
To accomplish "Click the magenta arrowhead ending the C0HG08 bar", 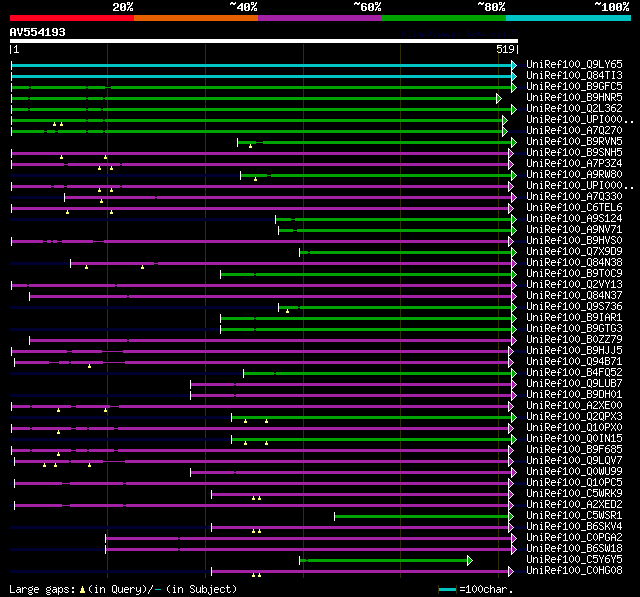I will 510,571.
